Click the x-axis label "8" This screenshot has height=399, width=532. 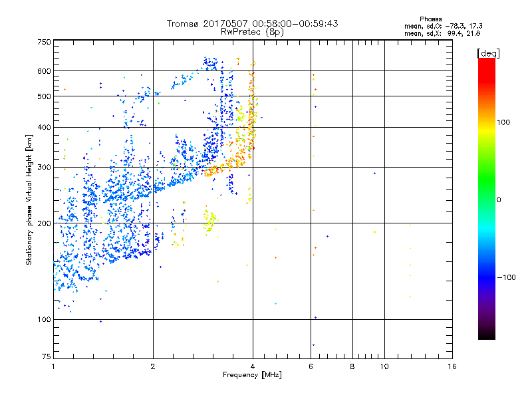pos(352,366)
